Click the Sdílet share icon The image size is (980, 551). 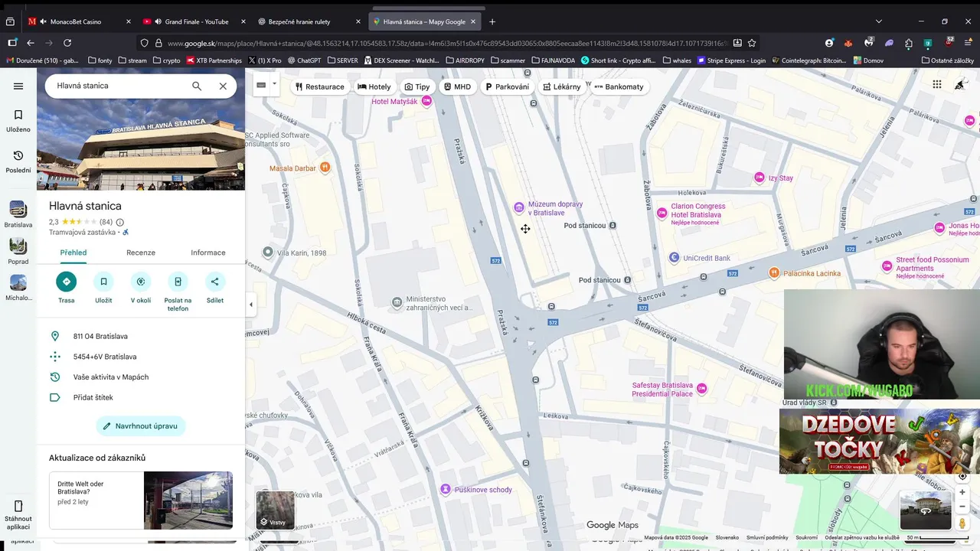tap(215, 282)
